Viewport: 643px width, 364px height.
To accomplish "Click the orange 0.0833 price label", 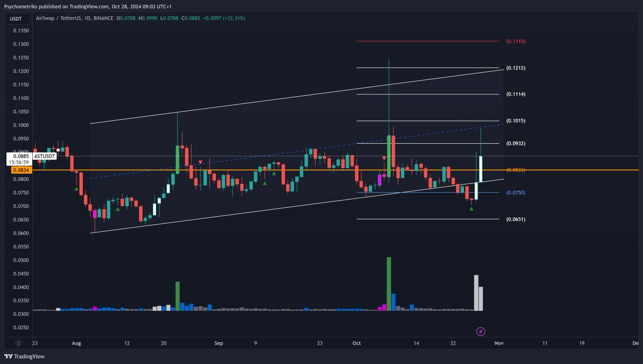I will tap(515, 170).
